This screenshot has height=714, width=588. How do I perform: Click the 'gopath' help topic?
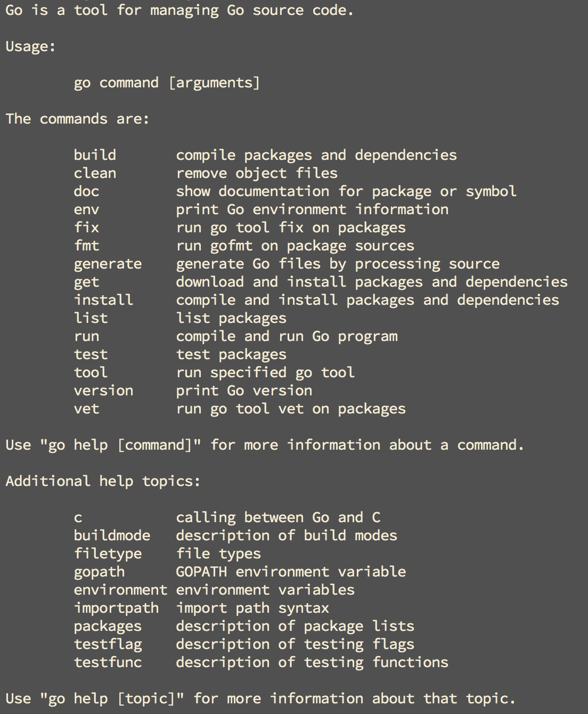(x=99, y=572)
